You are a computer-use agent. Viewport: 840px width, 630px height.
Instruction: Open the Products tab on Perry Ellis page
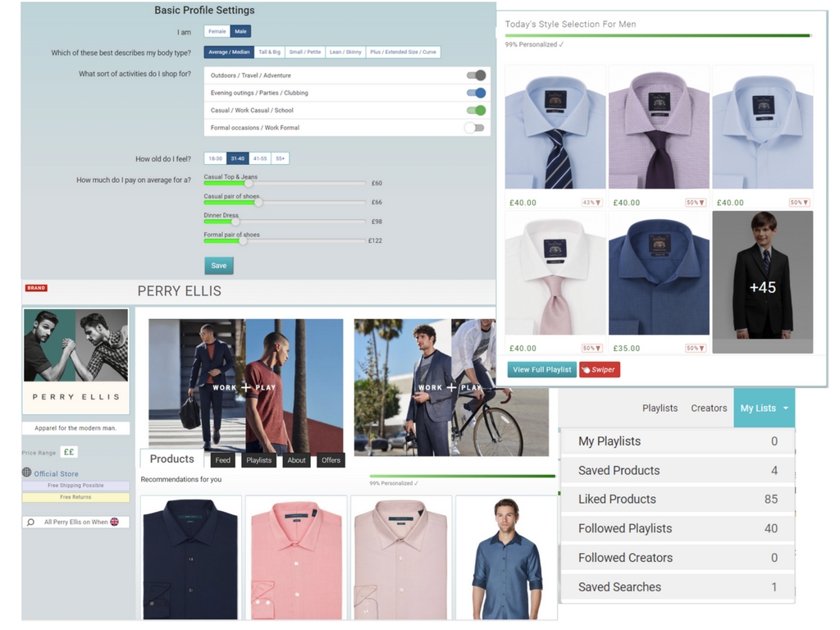172,459
